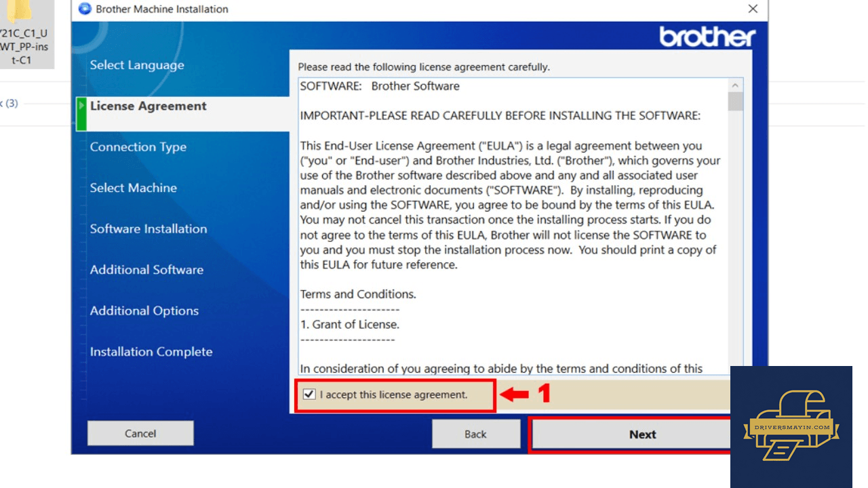Go Back to the previous step

(475, 434)
